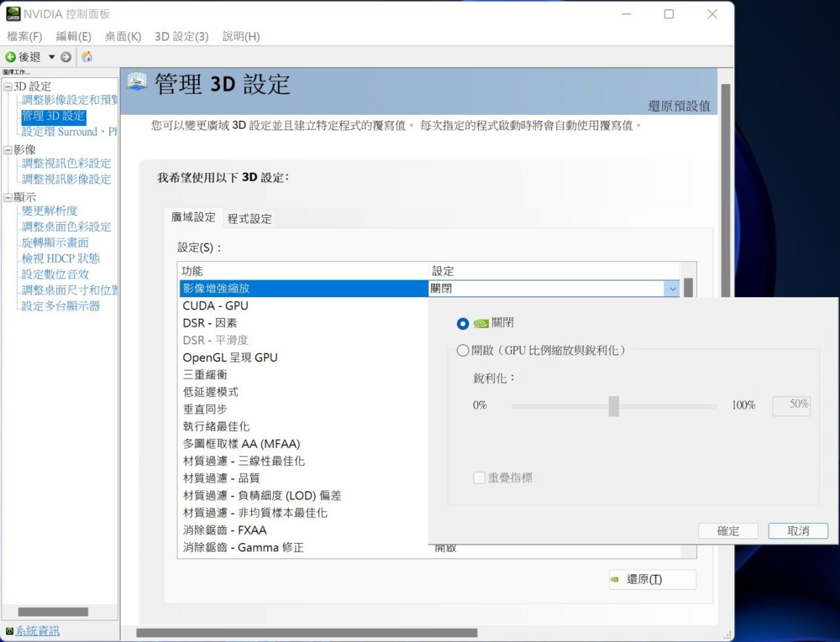Select the 三重緩衝 setting row
This screenshot has width=840, height=642.
coord(303,375)
